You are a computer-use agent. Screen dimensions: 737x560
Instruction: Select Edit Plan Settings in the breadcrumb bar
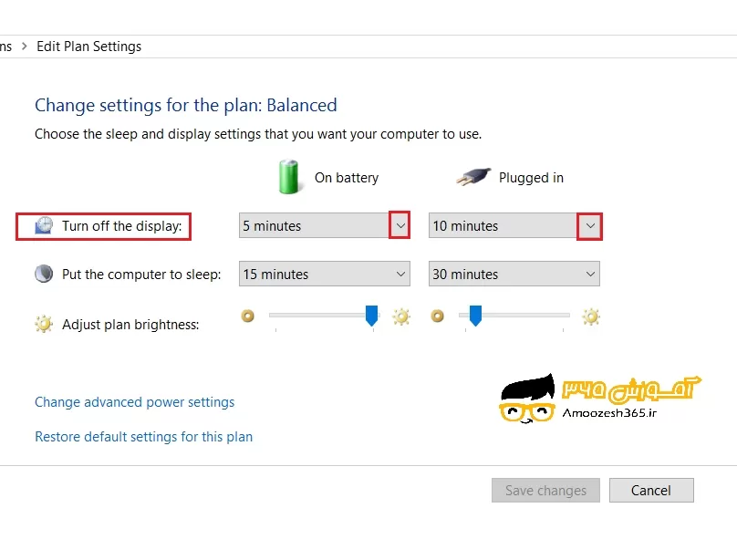[88, 46]
